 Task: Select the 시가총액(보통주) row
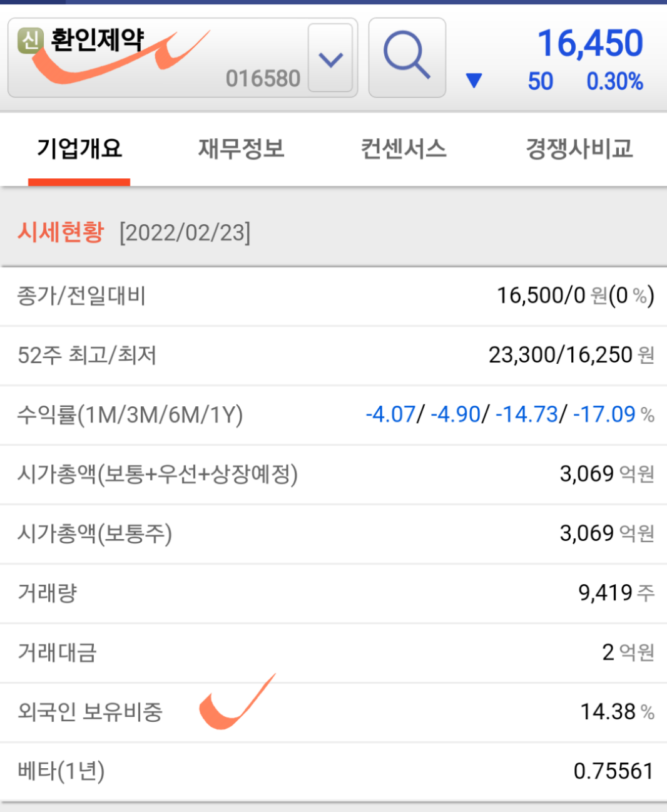(x=333, y=533)
